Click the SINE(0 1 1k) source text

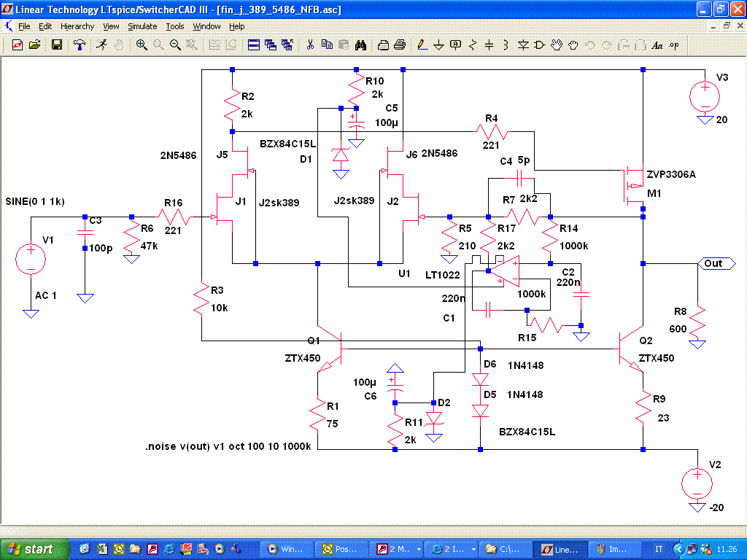click(x=35, y=201)
